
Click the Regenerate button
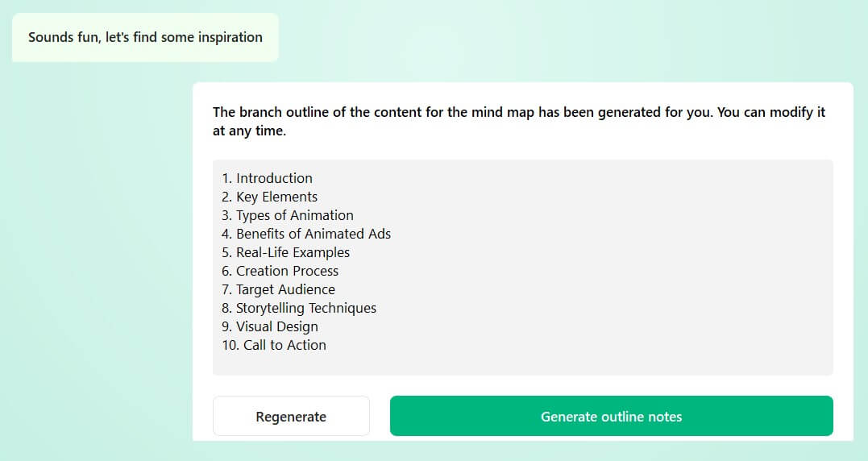291,417
